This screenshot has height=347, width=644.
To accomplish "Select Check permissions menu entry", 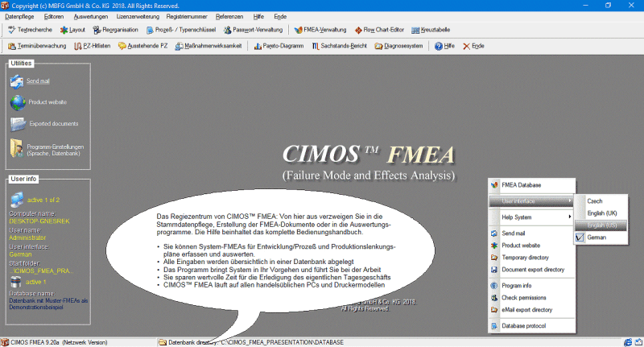I will tap(532, 298).
